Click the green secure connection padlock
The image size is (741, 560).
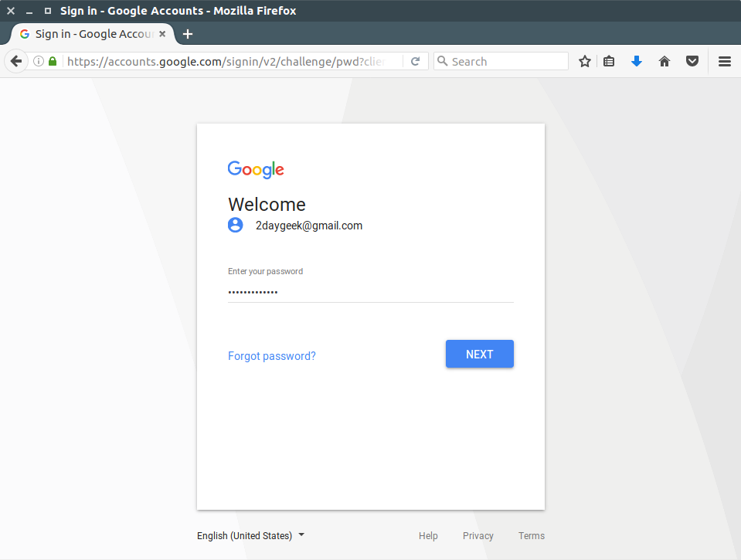point(53,61)
